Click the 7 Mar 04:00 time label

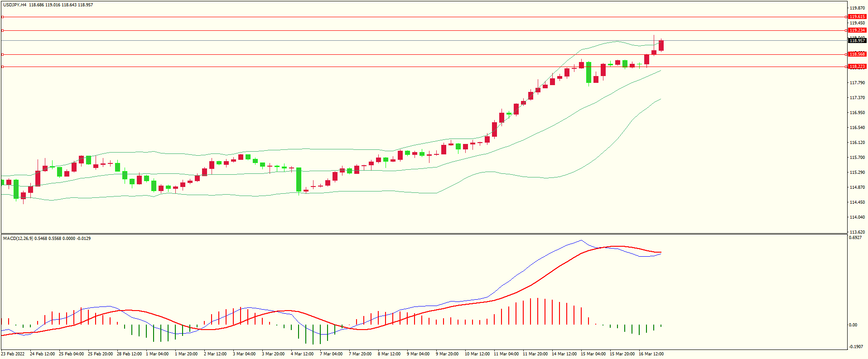(x=331, y=354)
